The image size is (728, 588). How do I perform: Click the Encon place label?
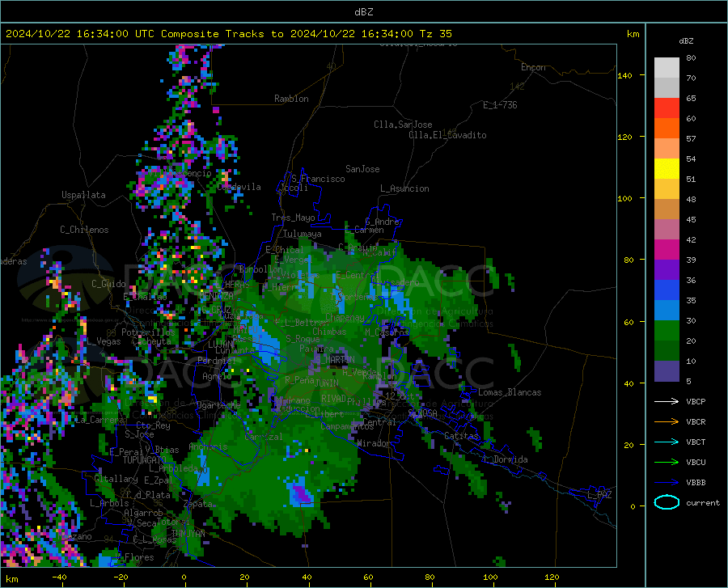click(x=533, y=67)
